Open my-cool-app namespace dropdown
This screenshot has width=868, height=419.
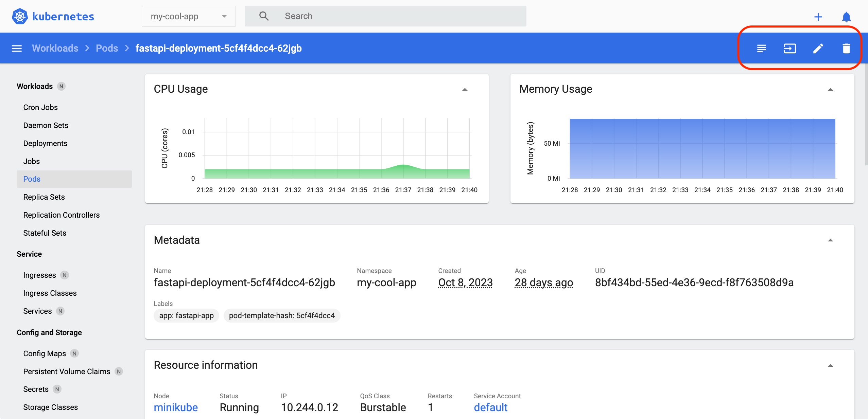tap(189, 16)
